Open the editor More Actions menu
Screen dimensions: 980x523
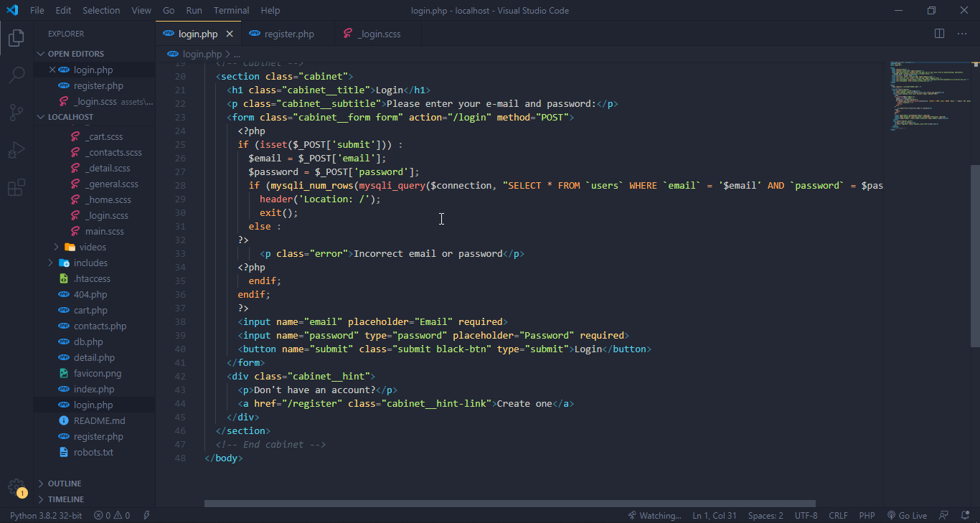[x=962, y=34]
